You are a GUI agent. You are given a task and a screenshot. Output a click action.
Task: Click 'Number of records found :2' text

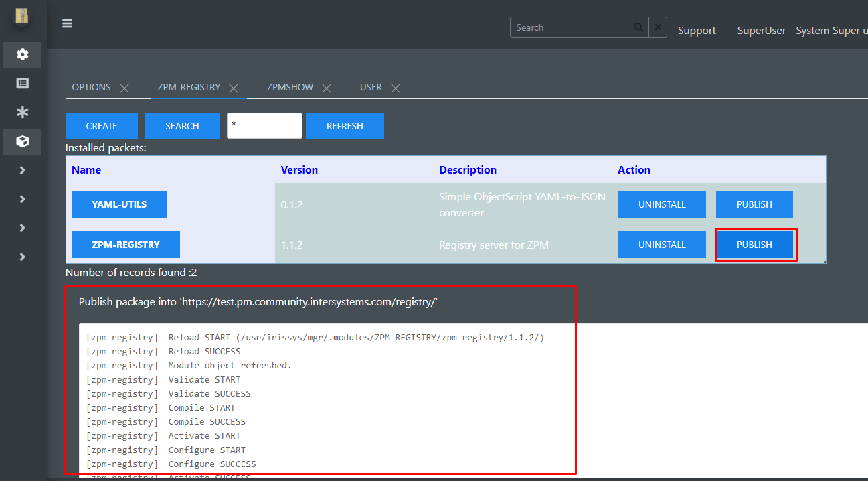(x=131, y=273)
